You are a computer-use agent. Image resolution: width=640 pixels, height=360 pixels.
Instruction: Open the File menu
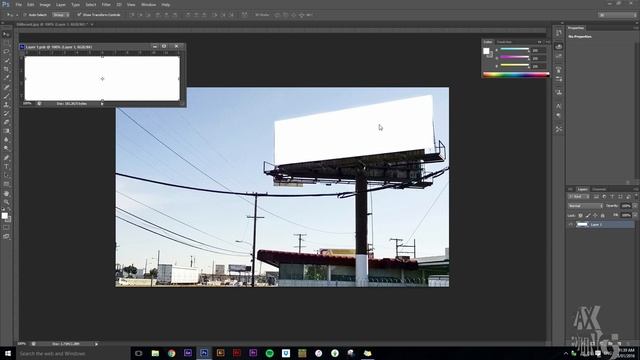click(x=18, y=4)
